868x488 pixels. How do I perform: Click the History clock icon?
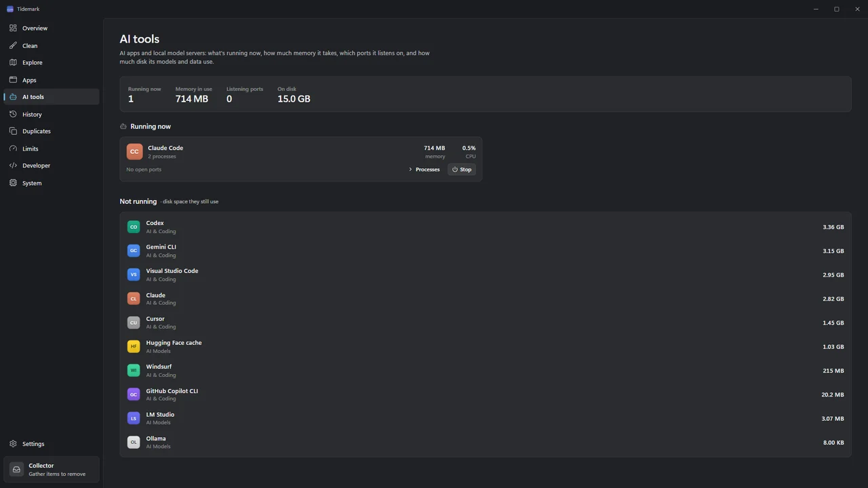pyautogui.click(x=13, y=115)
